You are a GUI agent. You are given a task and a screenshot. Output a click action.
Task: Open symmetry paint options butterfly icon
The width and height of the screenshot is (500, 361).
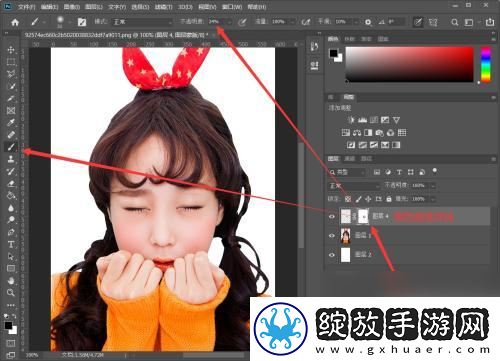[433, 22]
